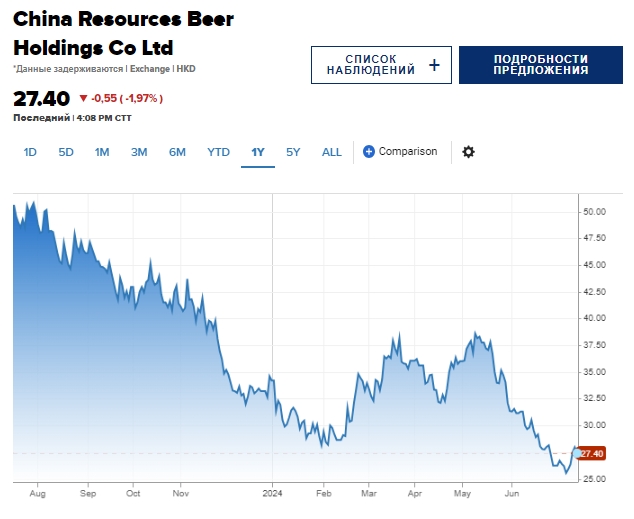
Task: Click the red 27.40 price tag on axis
Action: [592, 454]
